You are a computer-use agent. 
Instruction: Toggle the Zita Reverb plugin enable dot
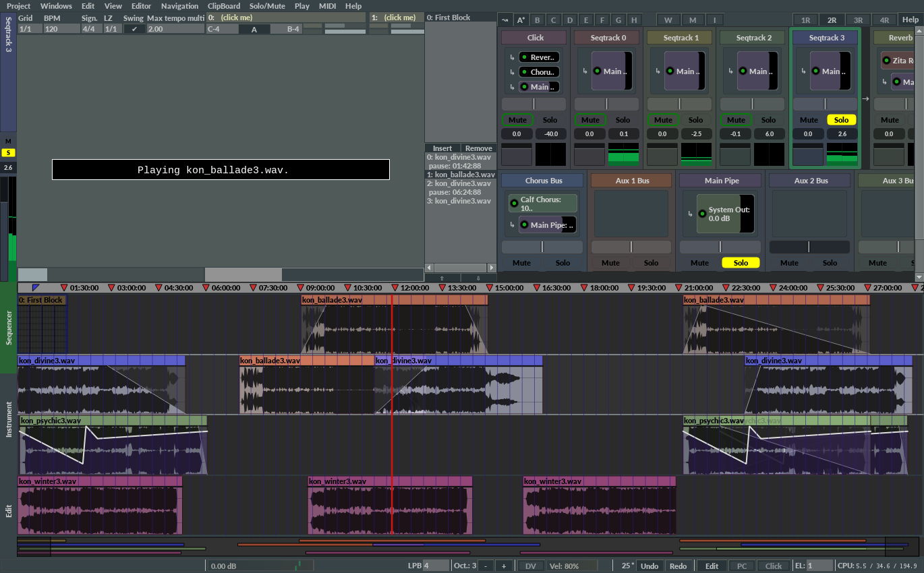click(886, 61)
